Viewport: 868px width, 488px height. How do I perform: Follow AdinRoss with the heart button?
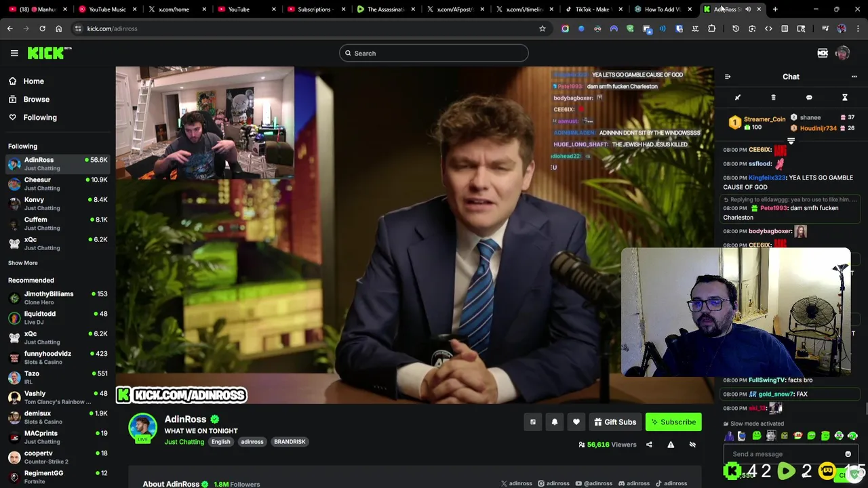click(x=576, y=422)
